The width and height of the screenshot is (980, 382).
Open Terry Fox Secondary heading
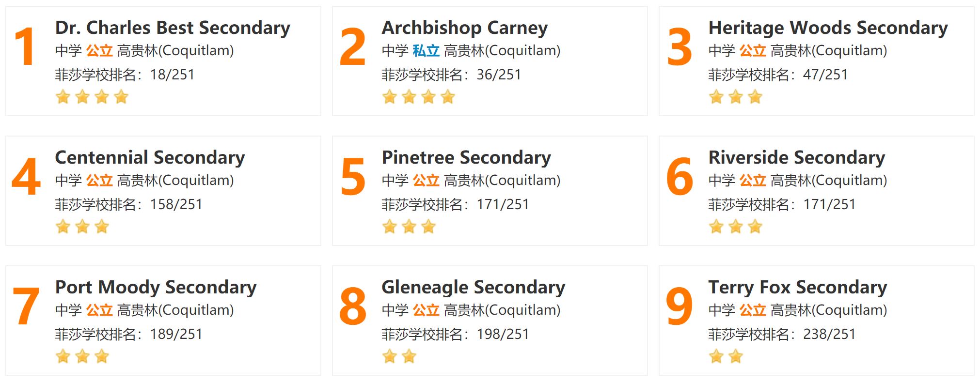tap(798, 287)
